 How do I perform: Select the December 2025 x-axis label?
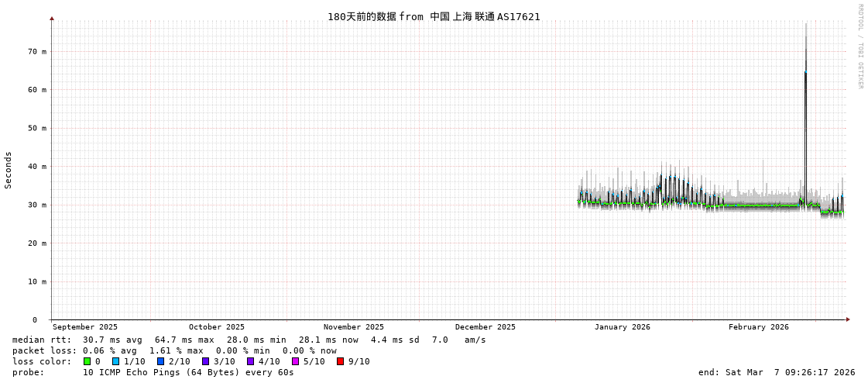coord(485,327)
